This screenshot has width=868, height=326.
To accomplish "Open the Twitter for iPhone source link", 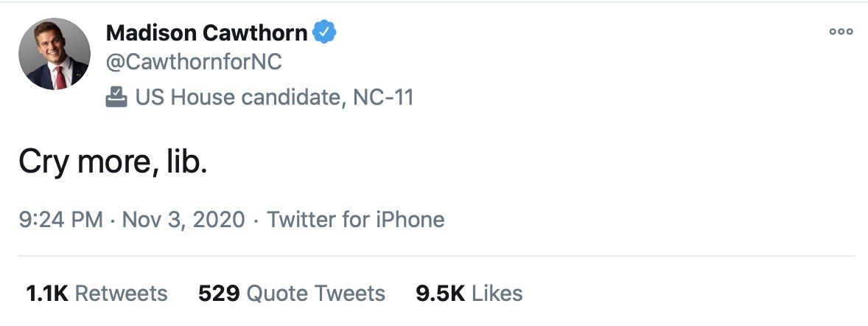I will [356, 220].
